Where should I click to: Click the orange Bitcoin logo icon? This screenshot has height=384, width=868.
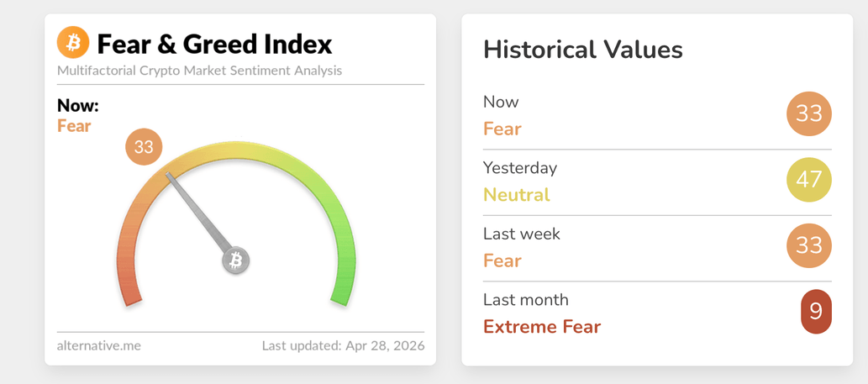[x=73, y=42]
